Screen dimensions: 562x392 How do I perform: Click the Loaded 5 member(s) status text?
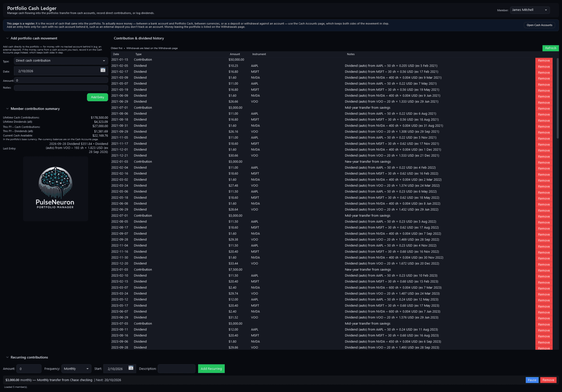pos(16,387)
